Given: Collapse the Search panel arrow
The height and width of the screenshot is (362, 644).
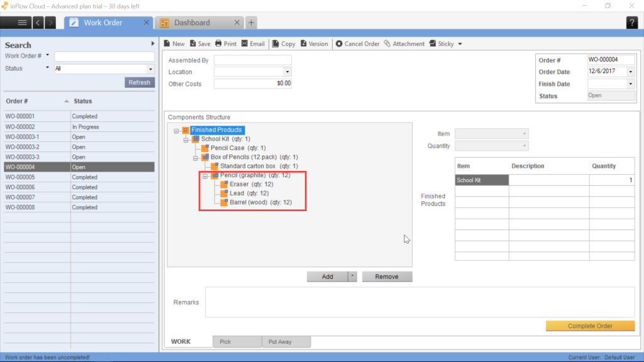Looking at the screenshot, I should pos(153,43).
